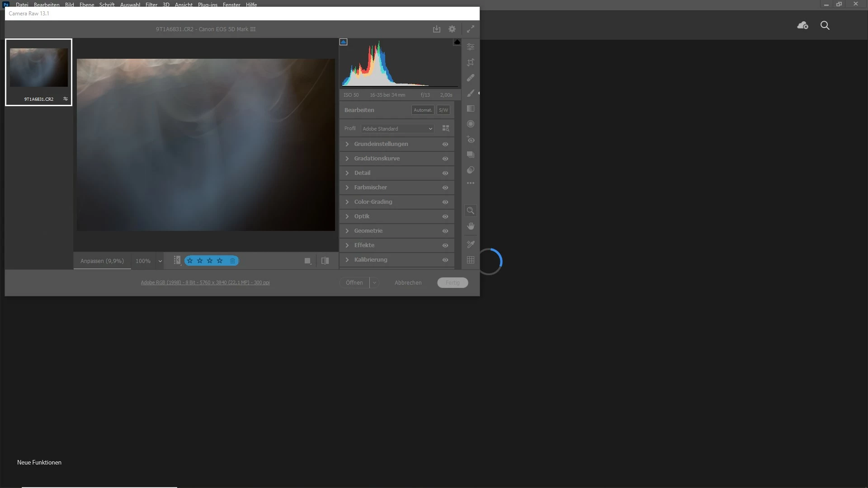Image resolution: width=868 pixels, height=488 pixels.
Task: Click the save image icon
Action: 436,29
